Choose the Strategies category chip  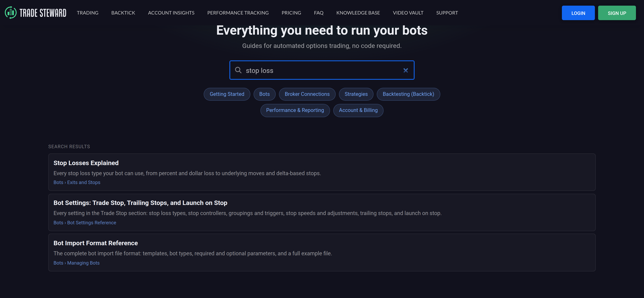[x=356, y=94]
